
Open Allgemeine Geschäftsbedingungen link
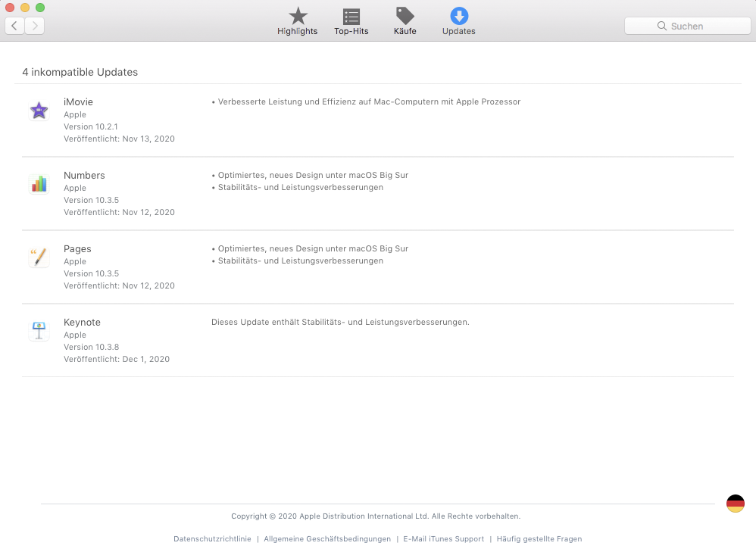click(327, 539)
